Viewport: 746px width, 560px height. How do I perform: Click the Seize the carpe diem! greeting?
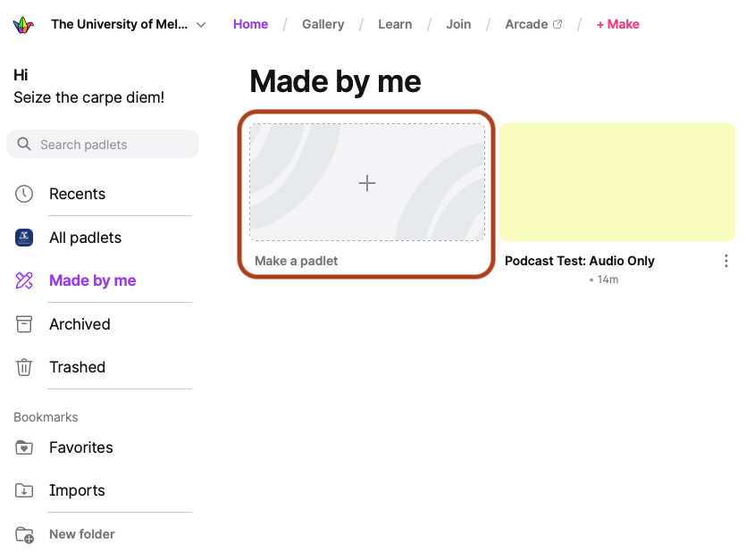pos(89,97)
